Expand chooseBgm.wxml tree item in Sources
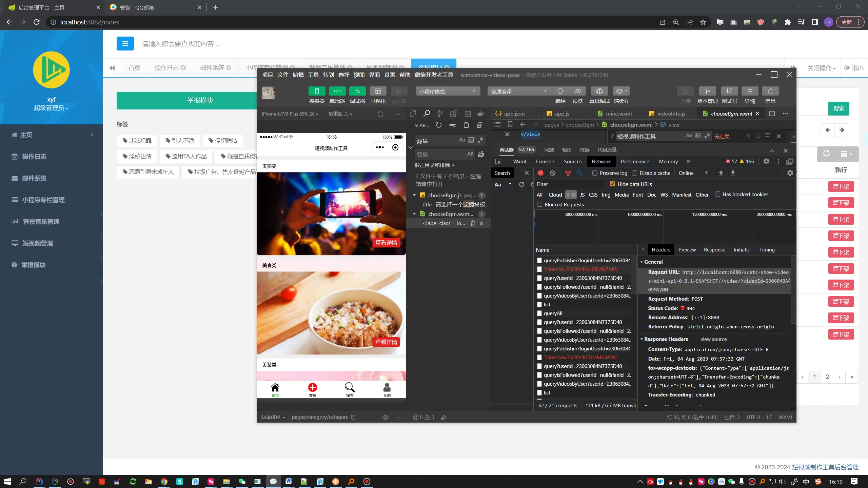Image resolution: width=868 pixels, height=488 pixels. [x=415, y=214]
